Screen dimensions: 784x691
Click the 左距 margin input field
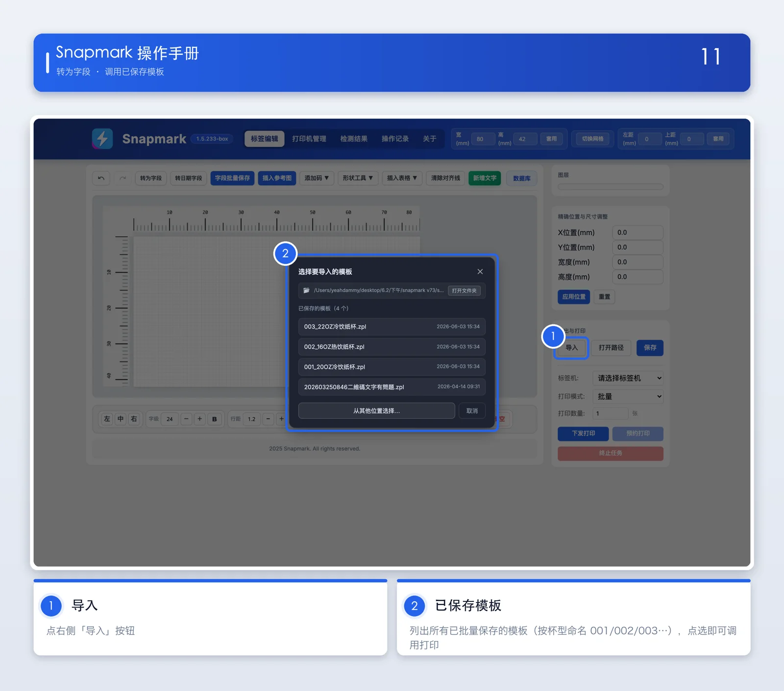point(650,139)
